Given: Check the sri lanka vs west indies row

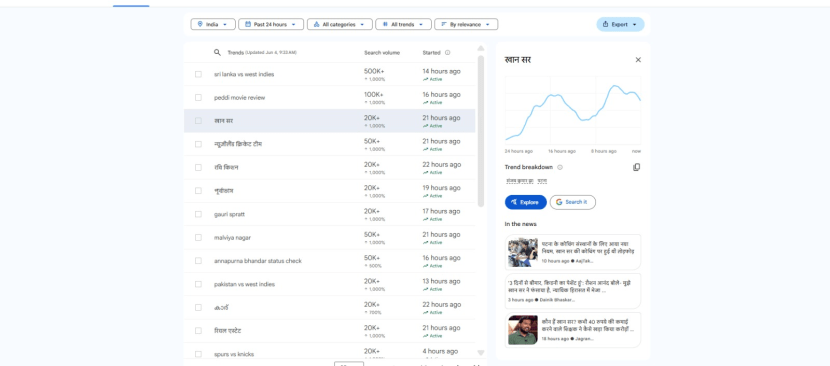Looking at the screenshot, I should pyautogui.click(x=199, y=74).
